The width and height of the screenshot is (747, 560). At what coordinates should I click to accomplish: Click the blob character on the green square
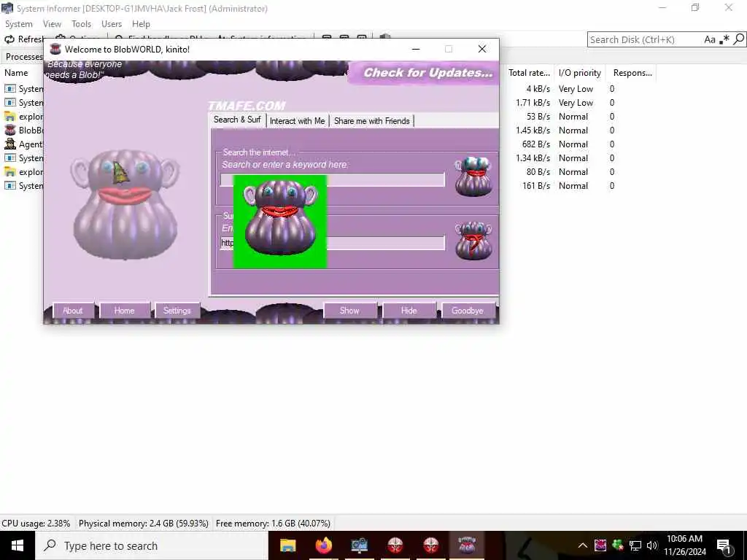pos(280,217)
